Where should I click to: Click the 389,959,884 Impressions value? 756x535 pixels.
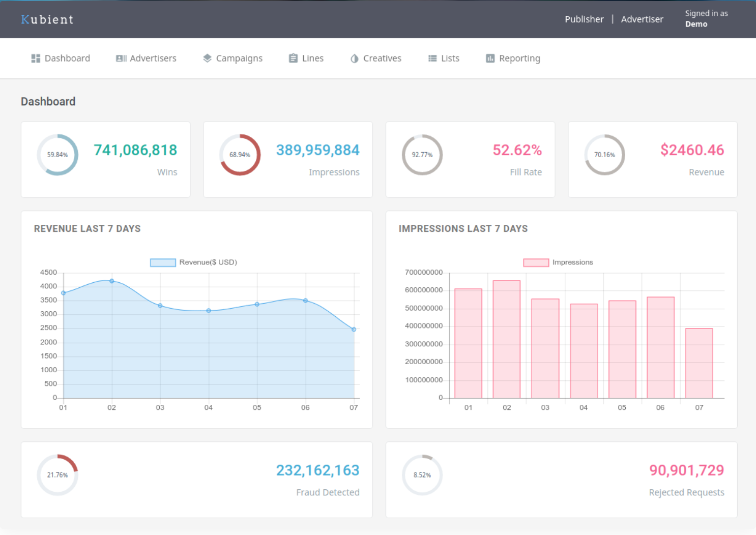coord(317,150)
